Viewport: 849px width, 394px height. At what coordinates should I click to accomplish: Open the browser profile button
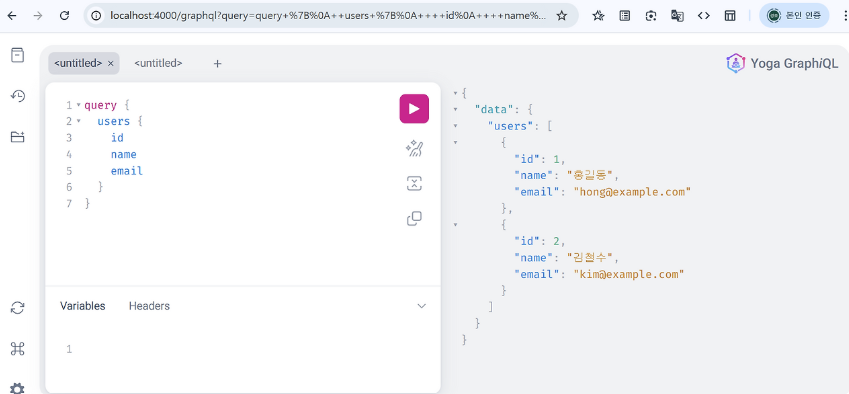[x=794, y=16]
